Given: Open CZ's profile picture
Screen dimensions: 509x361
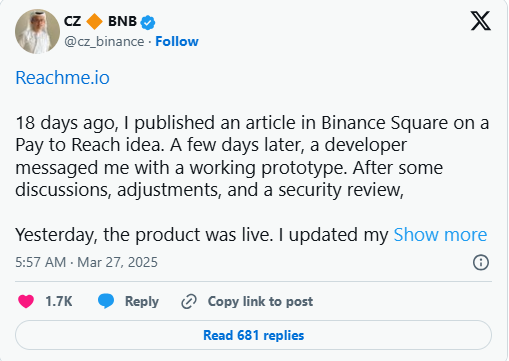Looking at the screenshot, I should click(37, 31).
